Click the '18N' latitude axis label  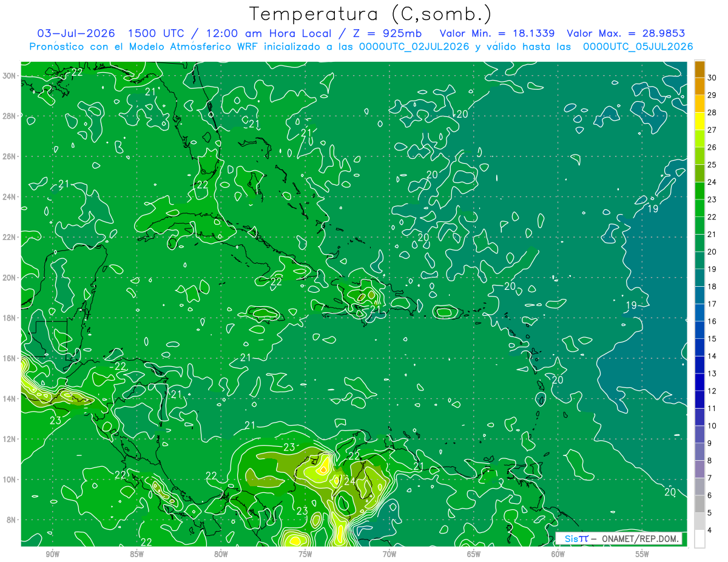point(9,318)
